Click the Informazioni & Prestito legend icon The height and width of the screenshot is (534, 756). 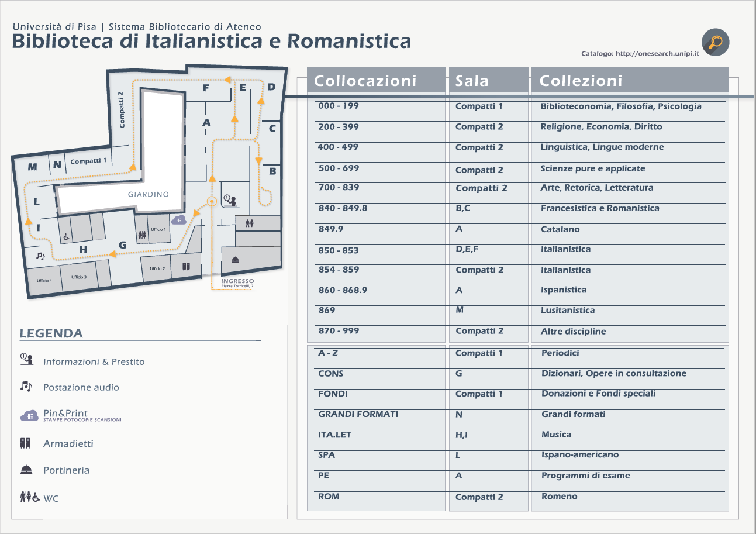(26, 360)
